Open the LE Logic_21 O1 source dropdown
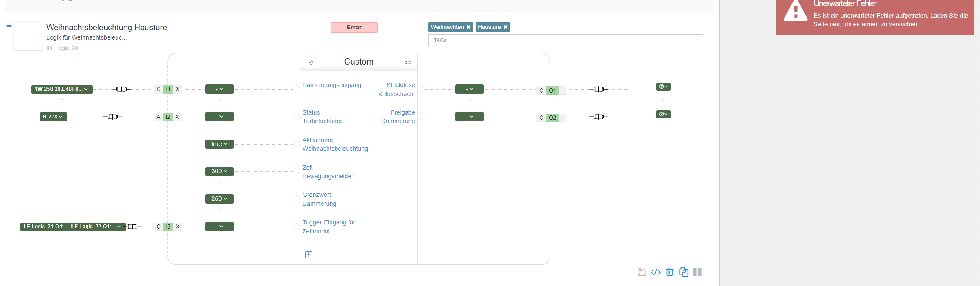Screen dimensions: 980x286 tap(73, 227)
